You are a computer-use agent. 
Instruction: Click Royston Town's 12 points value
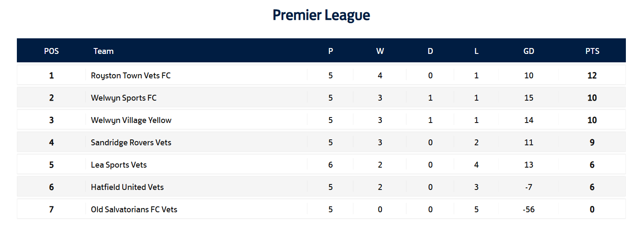coord(592,76)
